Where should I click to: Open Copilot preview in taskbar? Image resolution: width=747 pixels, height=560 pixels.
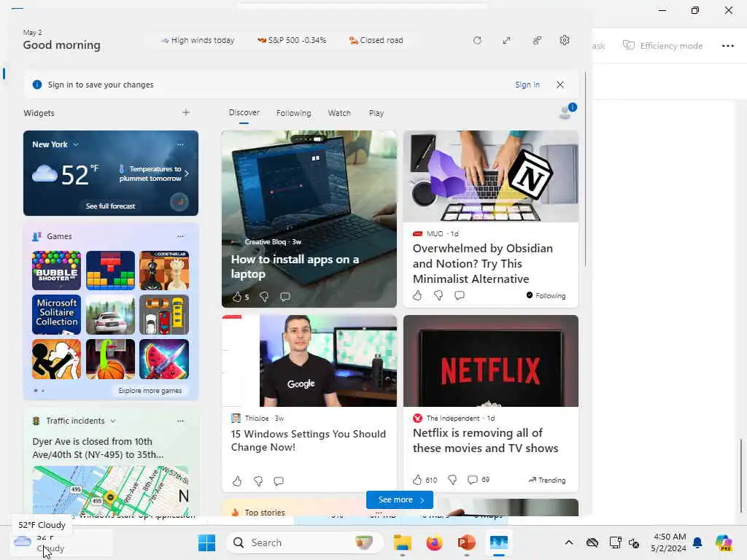coord(723,542)
